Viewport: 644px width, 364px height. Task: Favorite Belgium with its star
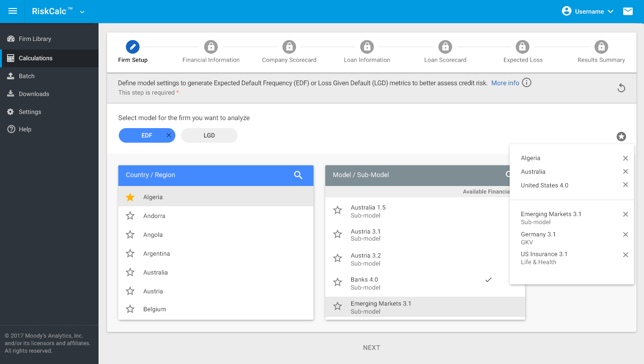pos(130,309)
